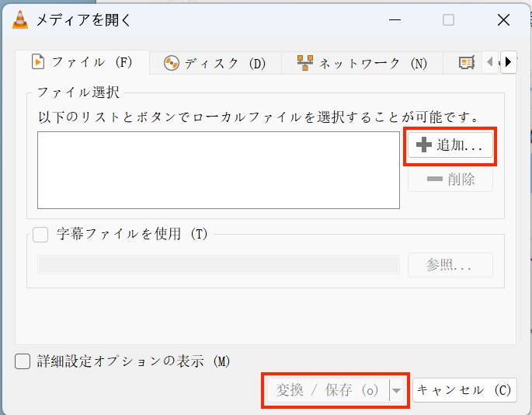Click the 変換 / 保存 (o) button
The height and width of the screenshot is (415, 532).
point(329,390)
